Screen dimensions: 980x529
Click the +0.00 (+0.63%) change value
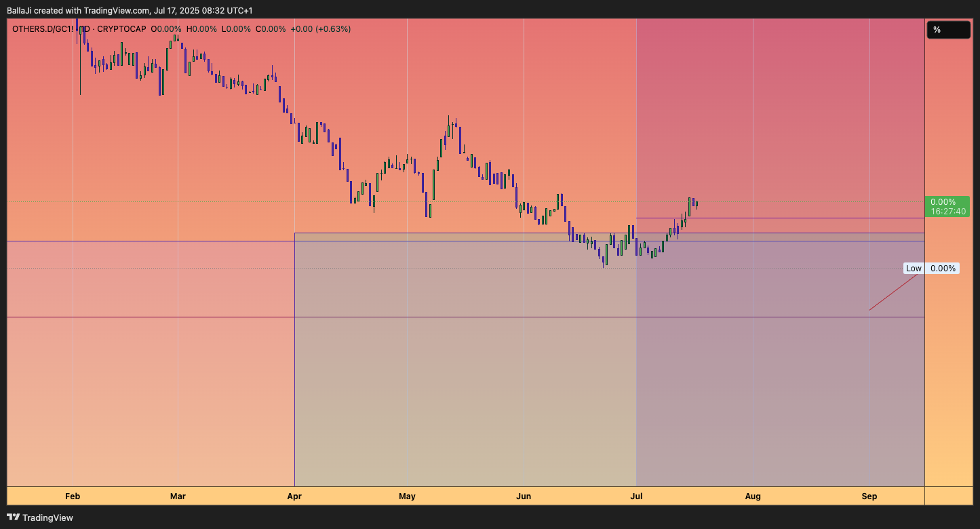tap(321, 29)
